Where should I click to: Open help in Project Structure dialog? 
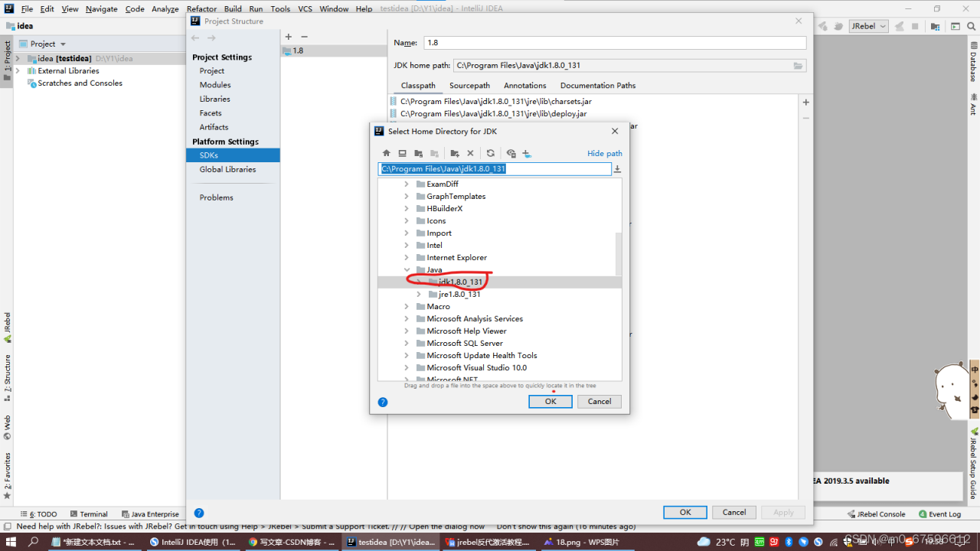[199, 513]
